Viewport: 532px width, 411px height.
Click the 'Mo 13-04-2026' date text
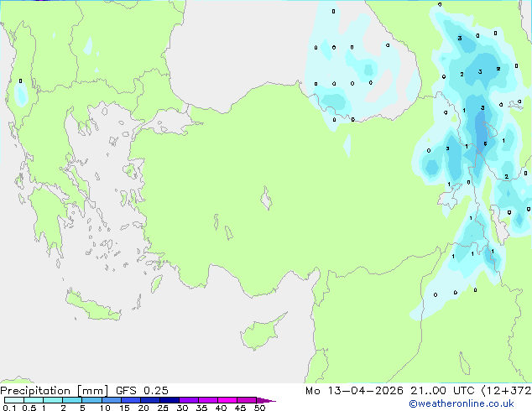click(x=354, y=391)
